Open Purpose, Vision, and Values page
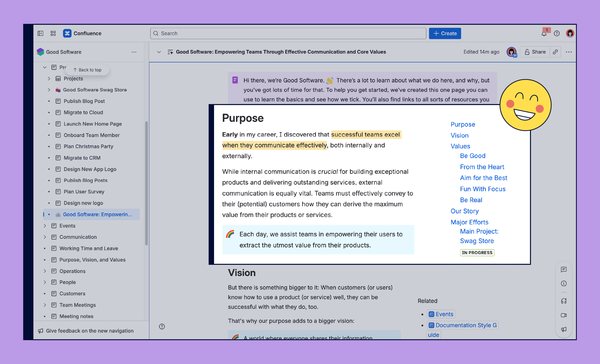600x364 pixels. pyautogui.click(x=92, y=260)
